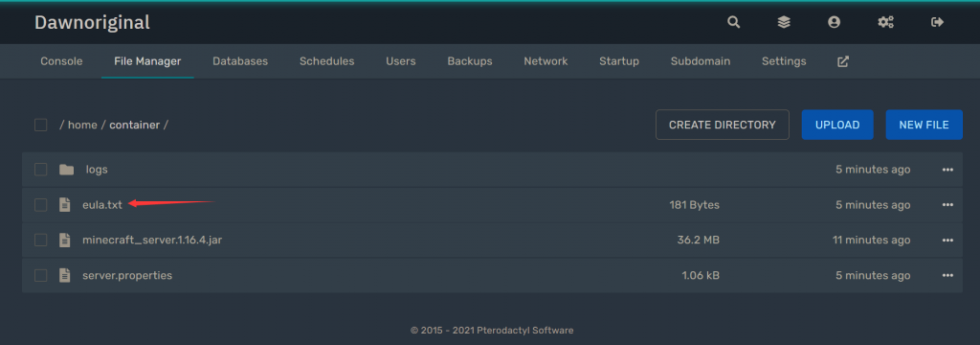Viewport: 980px width, 345px height.
Task: Switch to the Console tab
Action: click(x=61, y=61)
